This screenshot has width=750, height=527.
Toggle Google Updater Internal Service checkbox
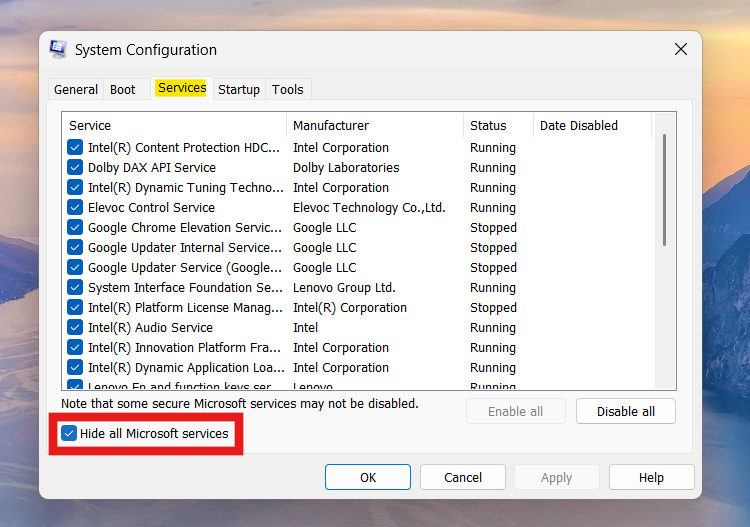point(75,247)
